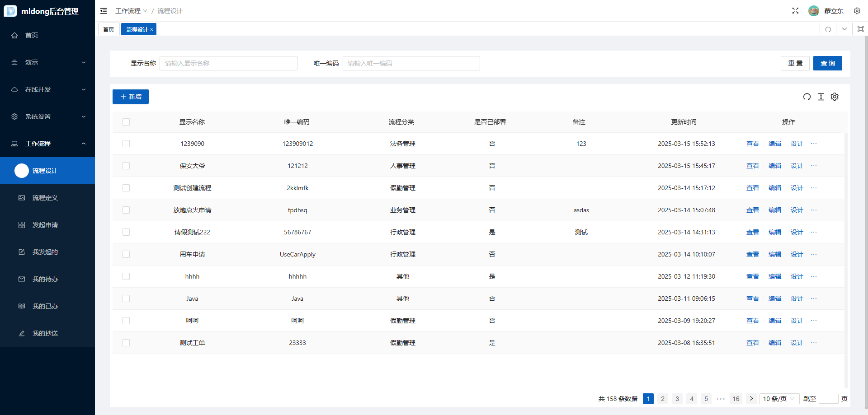
Task: Select all rows with the header checkbox
Action: tap(126, 122)
